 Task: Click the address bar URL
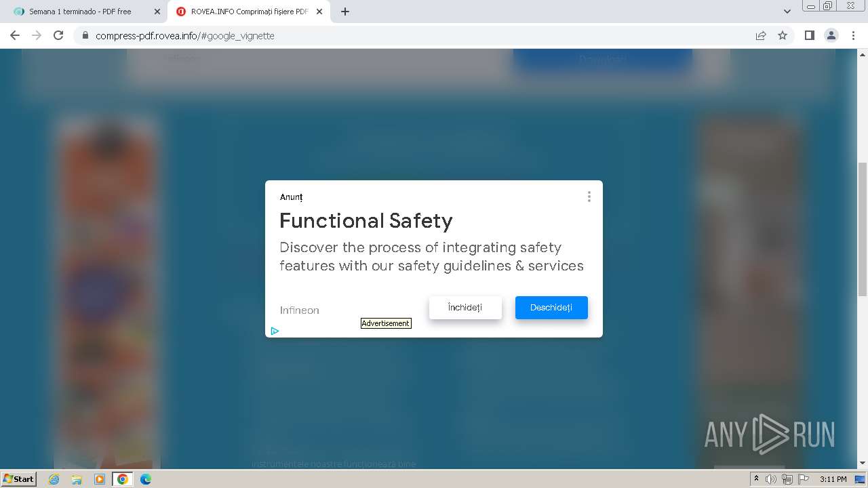point(184,35)
